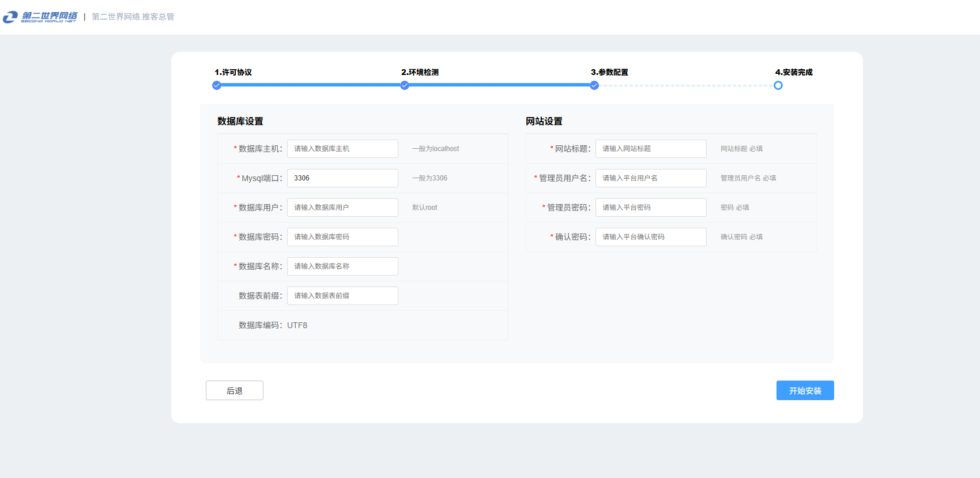The height and width of the screenshot is (478, 980).
Task: Focus the 数据库主机 input field
Action: point(342,149)
